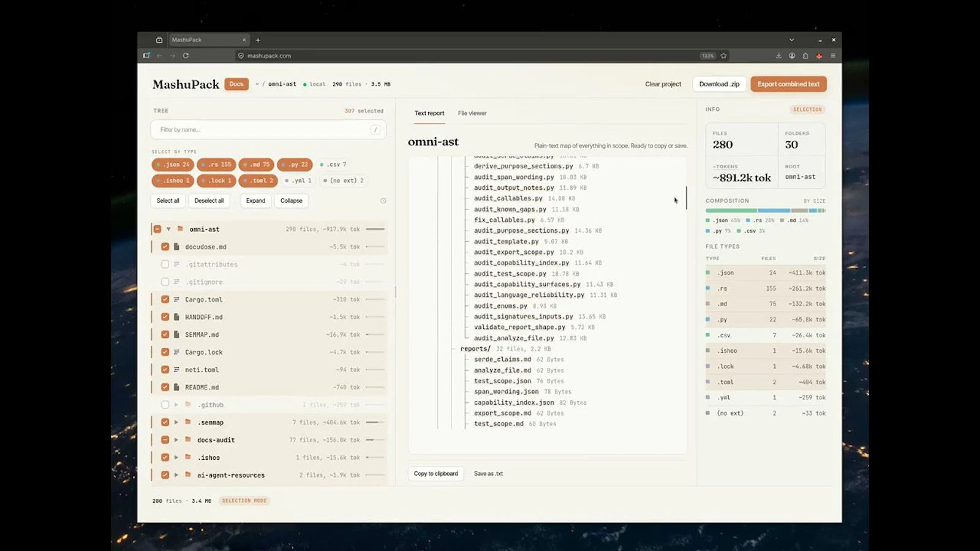This screenshot has width=980, height=551.
Task: Open the browser account profile icon
Action: click(x=792, y=56)
